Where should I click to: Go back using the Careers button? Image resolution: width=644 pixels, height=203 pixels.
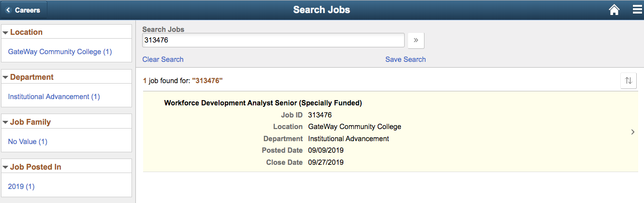pyautogui.click(x=24, y=10)
